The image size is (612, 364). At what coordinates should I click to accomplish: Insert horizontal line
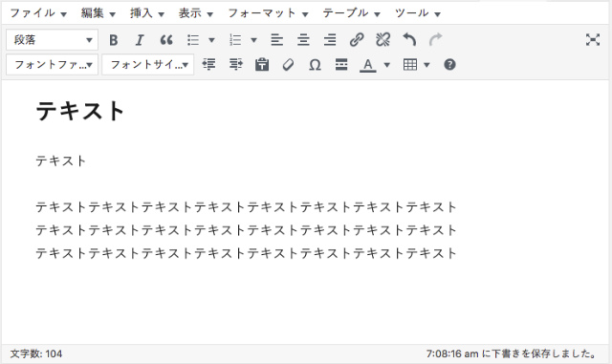tap(341, 64)
